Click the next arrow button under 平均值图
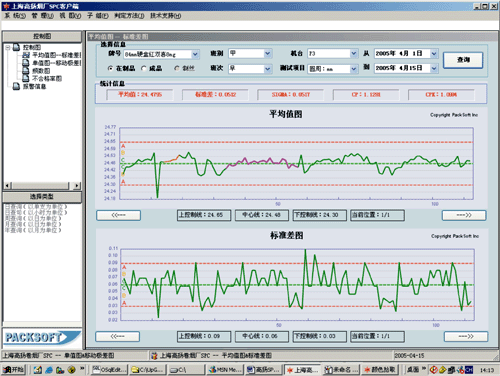Image resolution: width=500 pixels, height=376 pixels. (x=464, y=215)
